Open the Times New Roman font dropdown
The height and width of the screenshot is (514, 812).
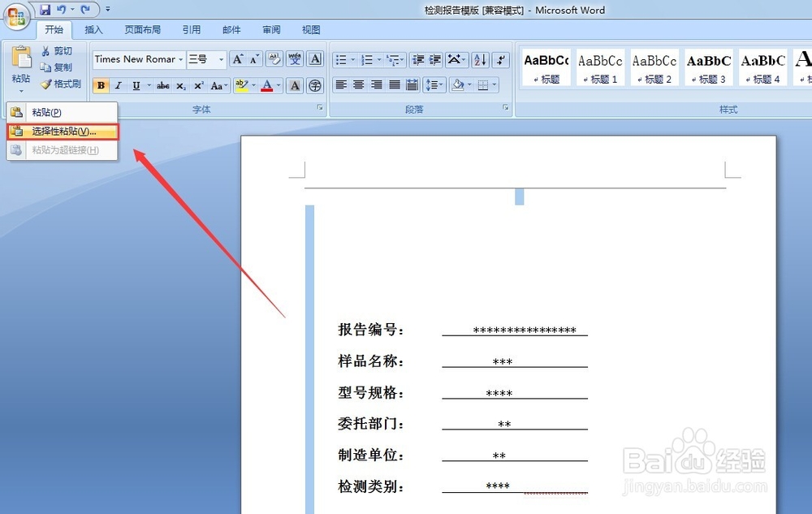[181, 59]
